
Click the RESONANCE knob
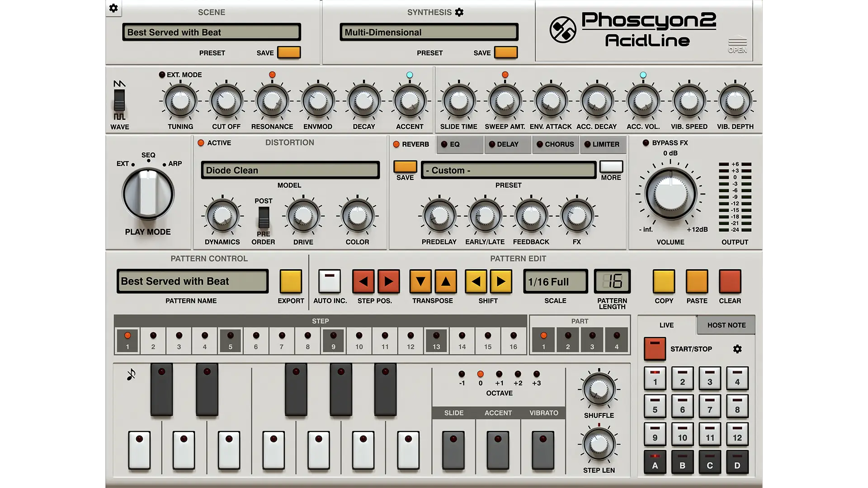click(272, 102)
